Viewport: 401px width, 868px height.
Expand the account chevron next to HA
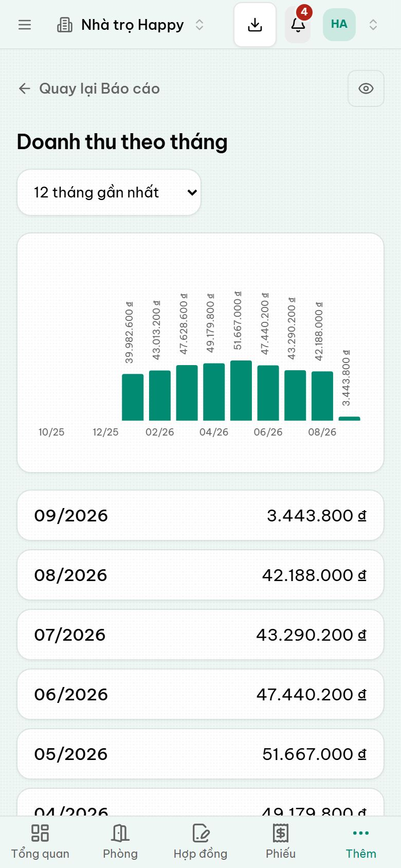(x=373, y=25)
